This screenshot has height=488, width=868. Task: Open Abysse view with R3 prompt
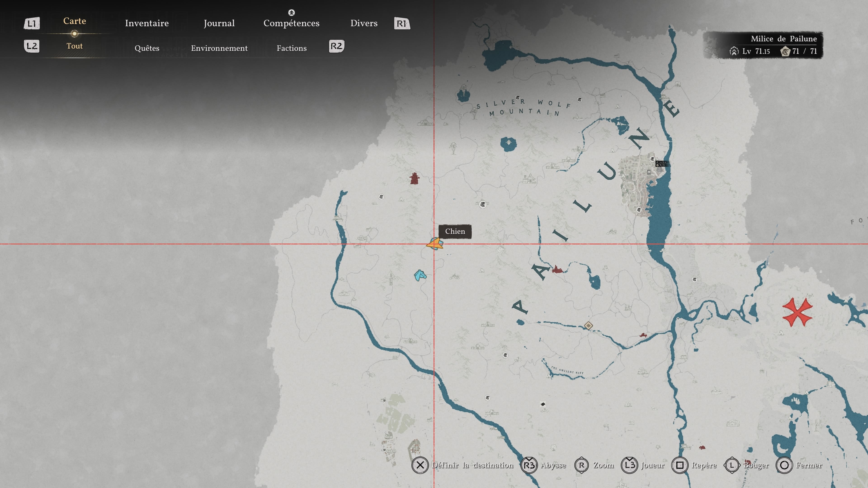553,465
